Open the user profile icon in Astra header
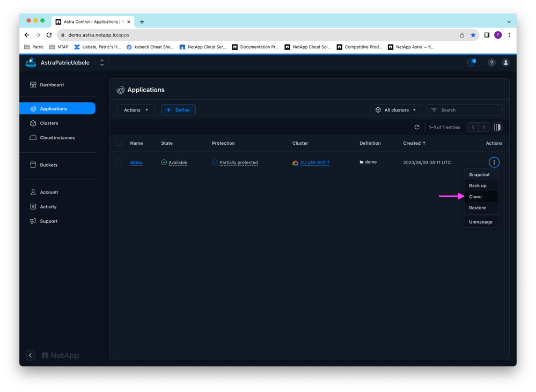Viewport: 536px width, 392px height. point(505,63)
